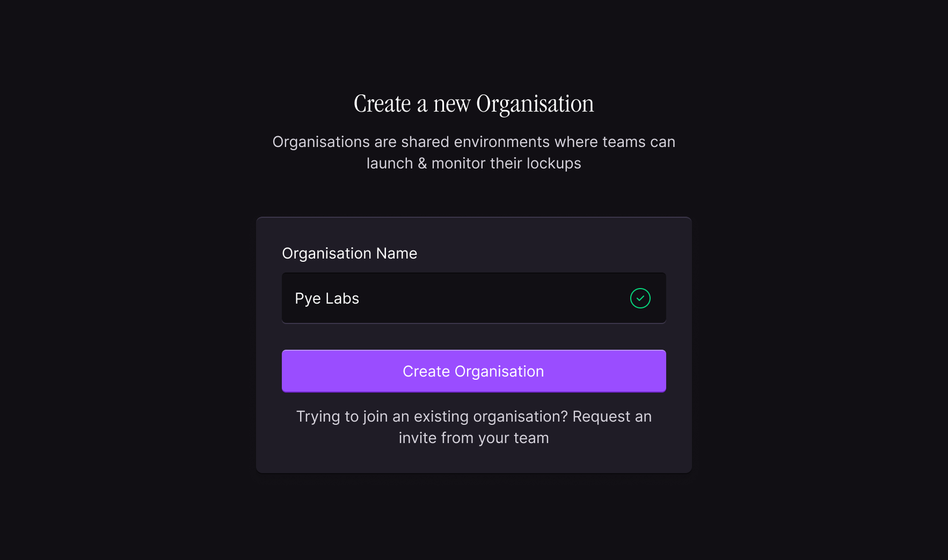This screenshot has height=560, width=948.
Task: Click the word 'Create' on the purple button
Action: pyautogui.click(x=426, y=371)
